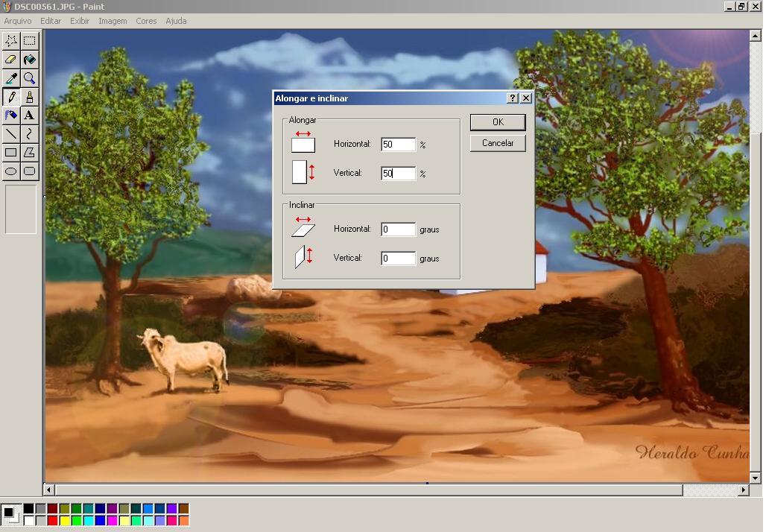Select the Free-form select tool
Screen dimensions: 766x532
point(10,40)
